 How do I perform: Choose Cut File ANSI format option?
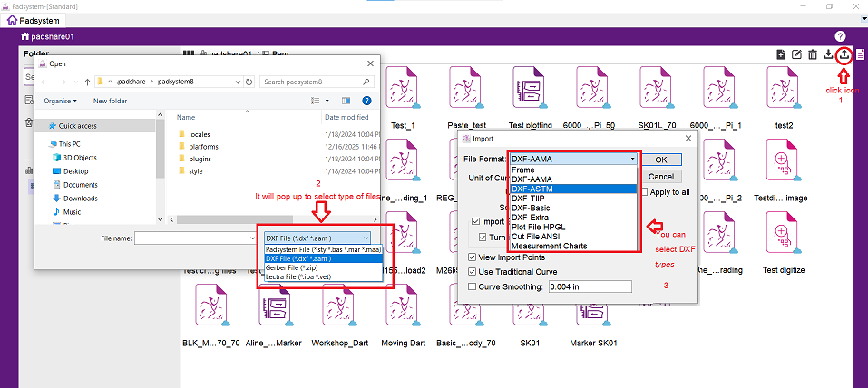click(x=573, y=237)
